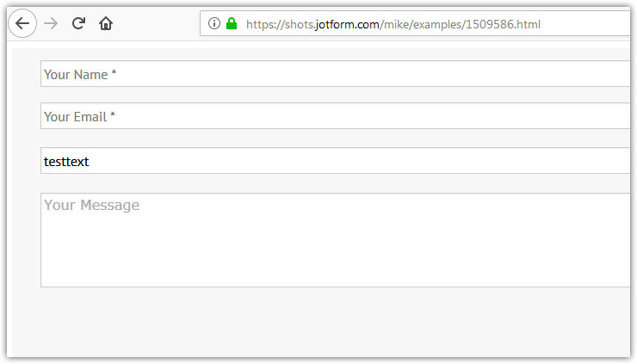
Task: Click "1509586.html" in the address bar
Action: point(504,25)
